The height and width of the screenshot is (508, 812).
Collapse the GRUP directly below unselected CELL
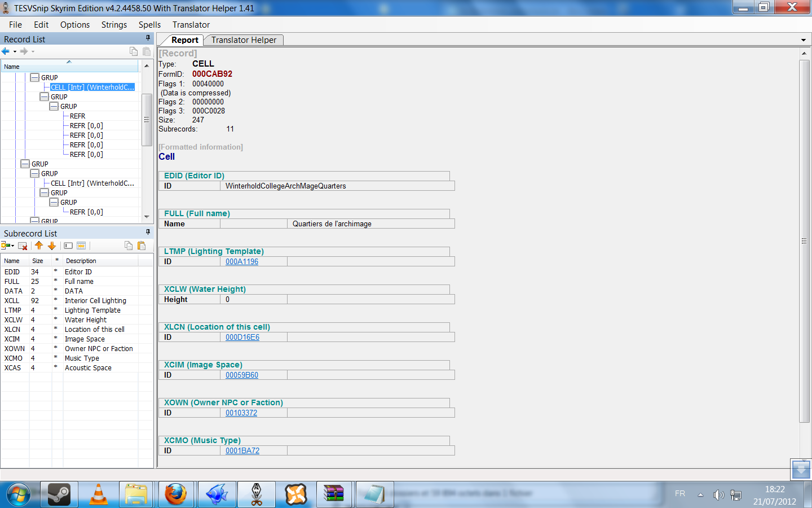click(x=45, y=192)
